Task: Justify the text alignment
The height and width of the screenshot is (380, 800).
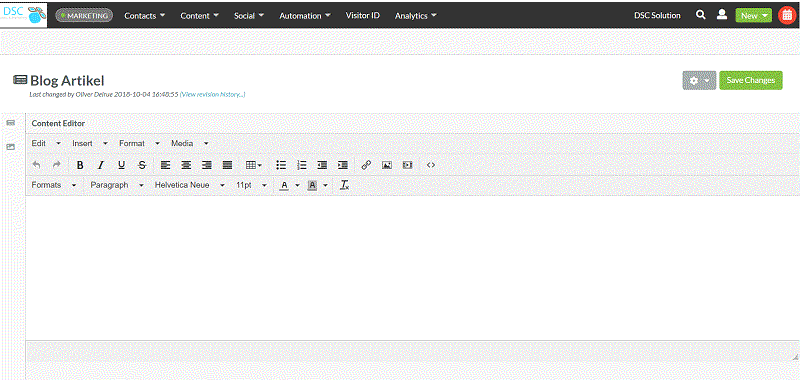Action: tap(228, 165)
